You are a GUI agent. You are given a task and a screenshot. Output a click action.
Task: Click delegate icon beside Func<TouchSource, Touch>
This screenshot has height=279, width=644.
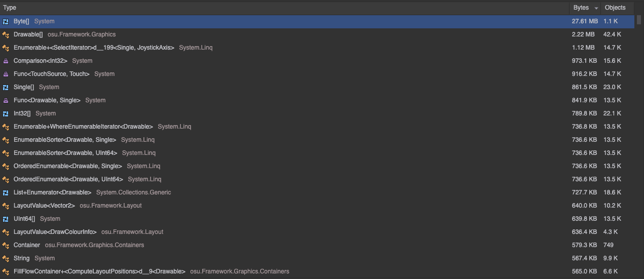6,74
